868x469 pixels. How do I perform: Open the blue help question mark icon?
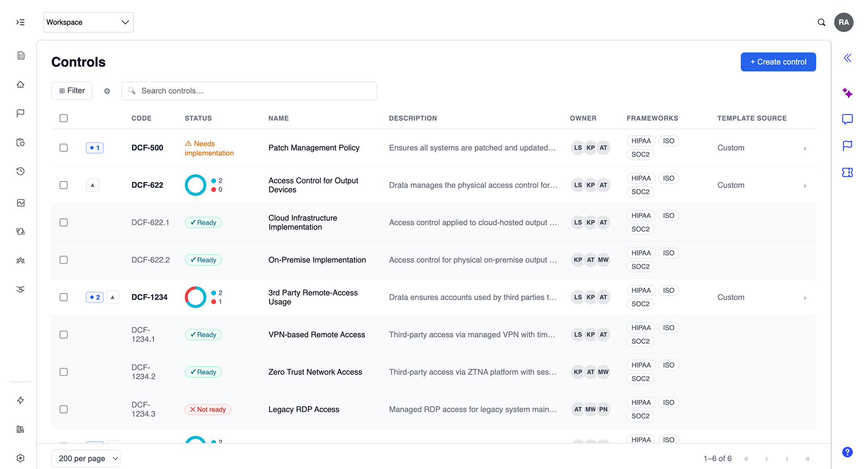[847, 452]
